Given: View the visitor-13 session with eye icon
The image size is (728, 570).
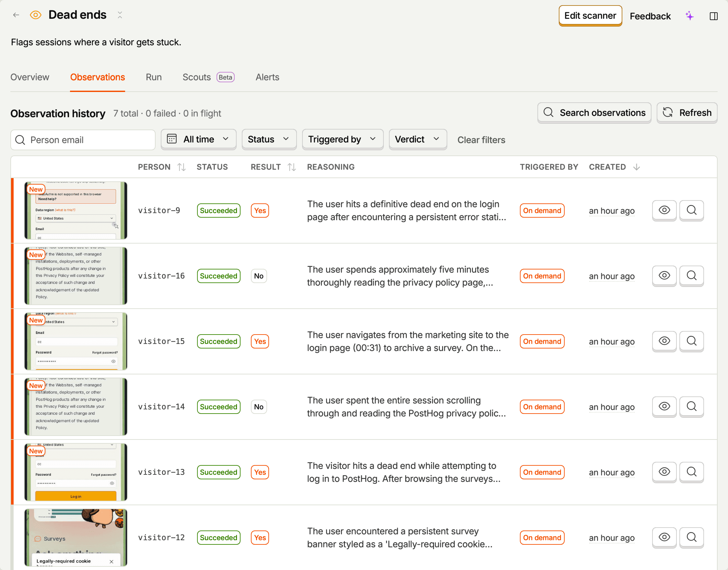Looking at the screenshot, I should point(664,472).
